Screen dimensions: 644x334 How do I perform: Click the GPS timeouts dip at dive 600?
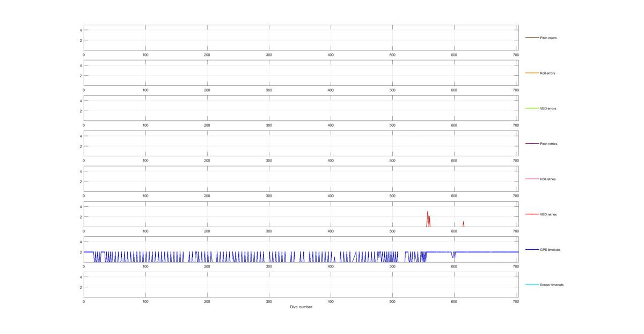[x=453, y=255]
